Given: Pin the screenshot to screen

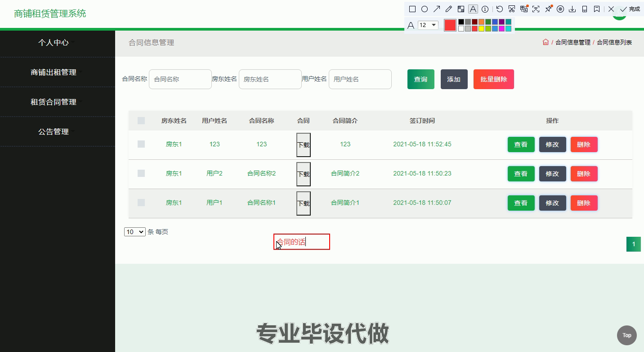Looking at the screenshot, I should (548, 9).
